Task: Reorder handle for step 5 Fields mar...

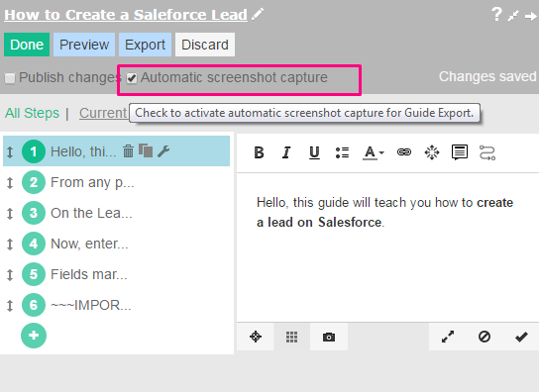Action: click(10, 274)
